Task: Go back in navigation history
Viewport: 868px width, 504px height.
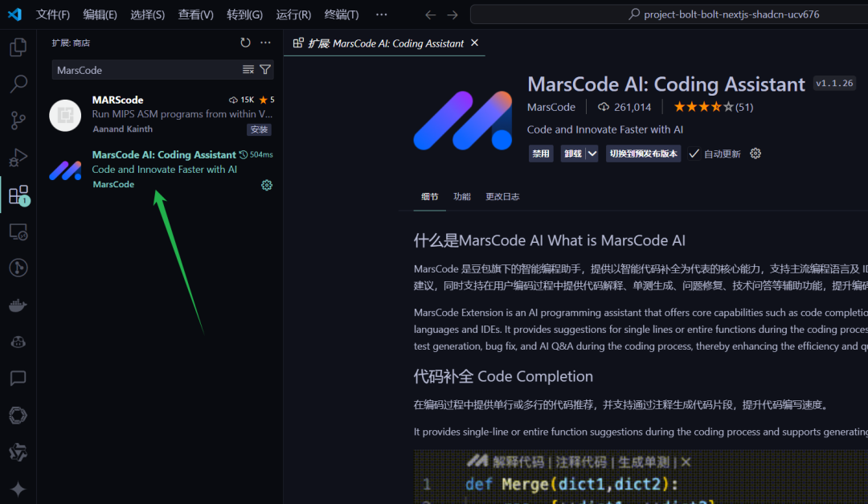Action: coord(431,15)
